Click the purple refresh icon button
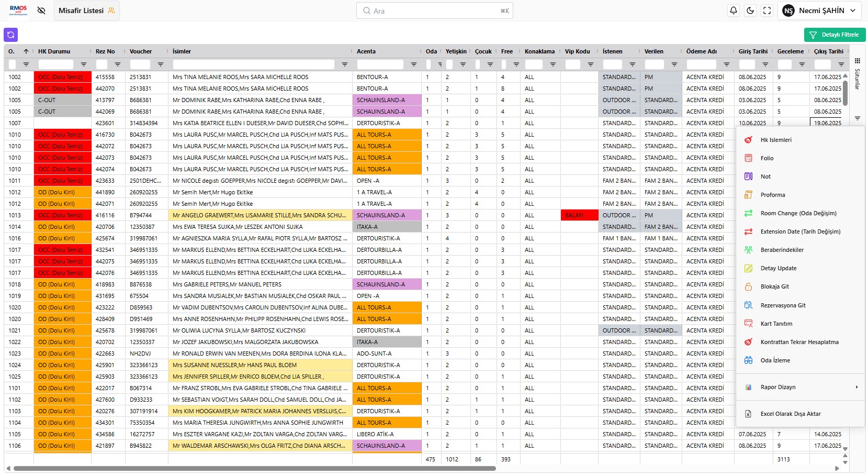This screenshot has width=868, height=475. [x=10, y=35]
